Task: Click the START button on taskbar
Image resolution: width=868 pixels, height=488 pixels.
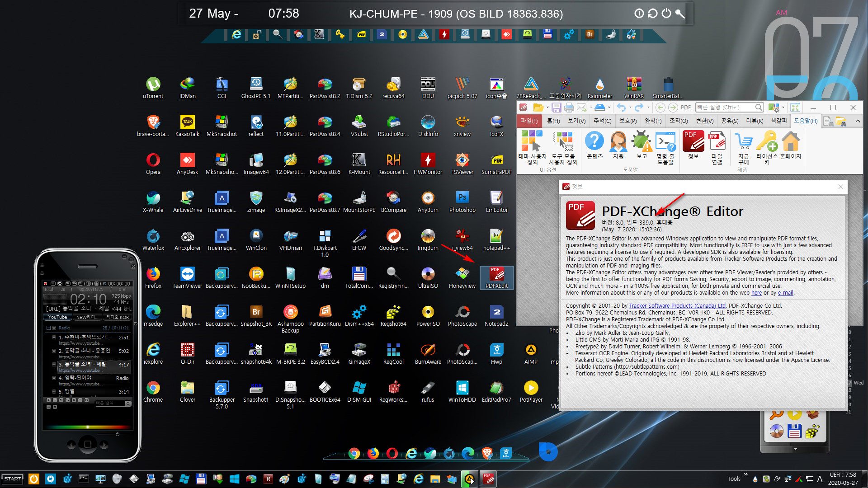Action: coord(13,479)
